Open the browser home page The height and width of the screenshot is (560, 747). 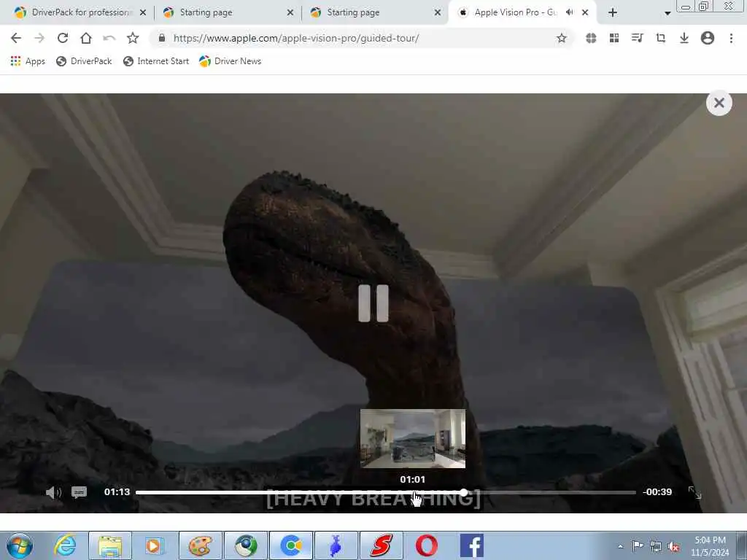coord(86,38)
